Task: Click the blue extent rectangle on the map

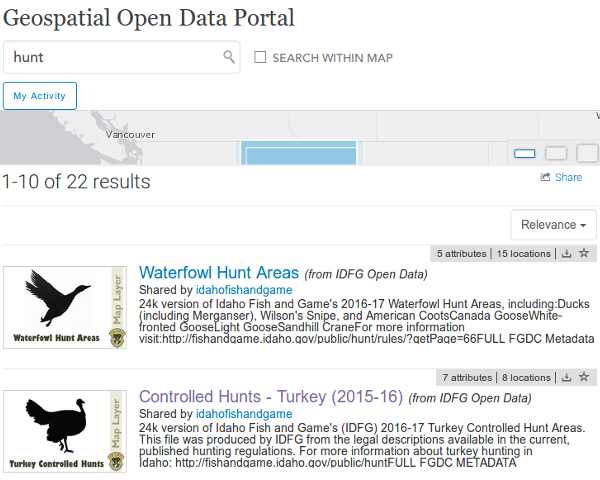Action: [299, 155]
